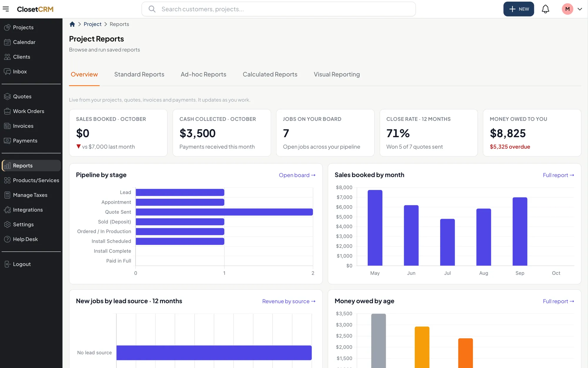Click the Sep sales bar
Viewport: 588px width, 368px height.
(x=520, y=231)
